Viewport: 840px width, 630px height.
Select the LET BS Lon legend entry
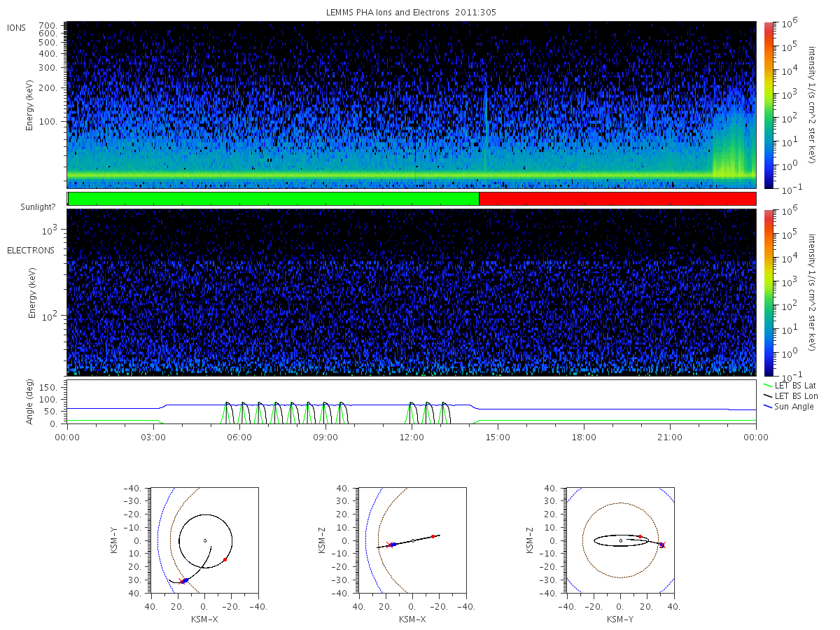[791, 396]
